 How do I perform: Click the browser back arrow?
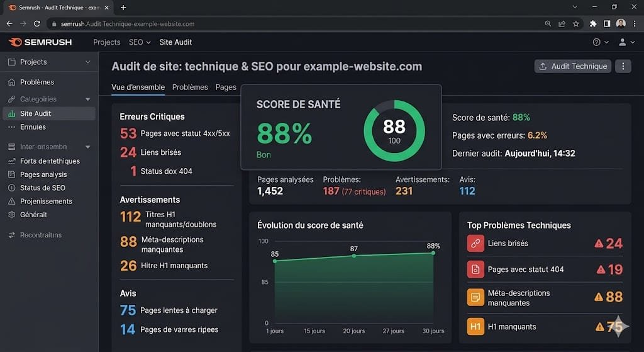[x=9, y=24]
